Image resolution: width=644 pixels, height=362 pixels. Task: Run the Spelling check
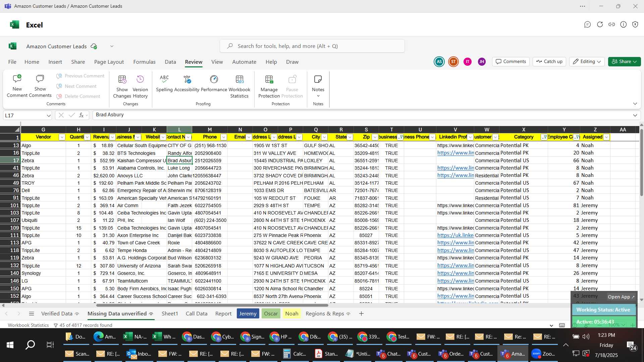164,83
